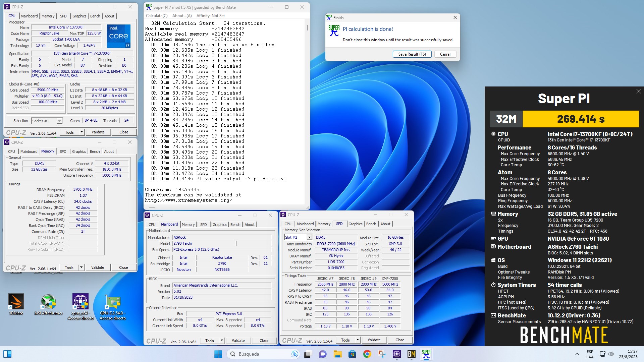Open Widgets panel in the taskbar

7,354
